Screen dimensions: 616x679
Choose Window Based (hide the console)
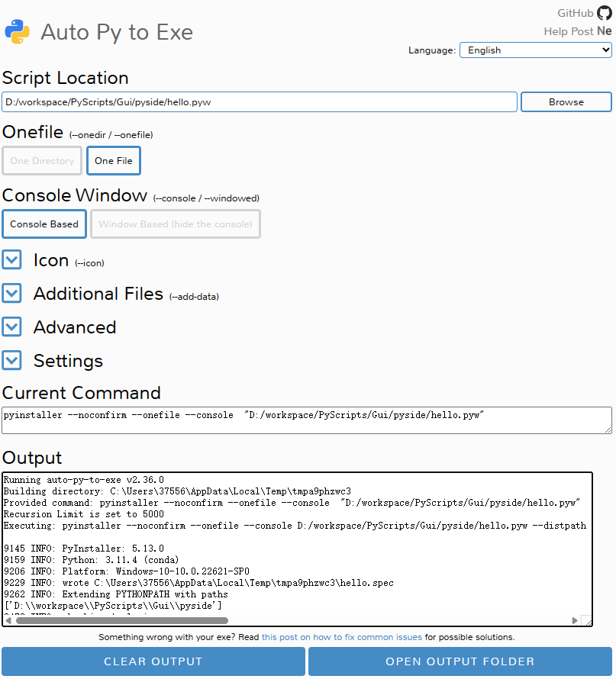tap(176, 224)
